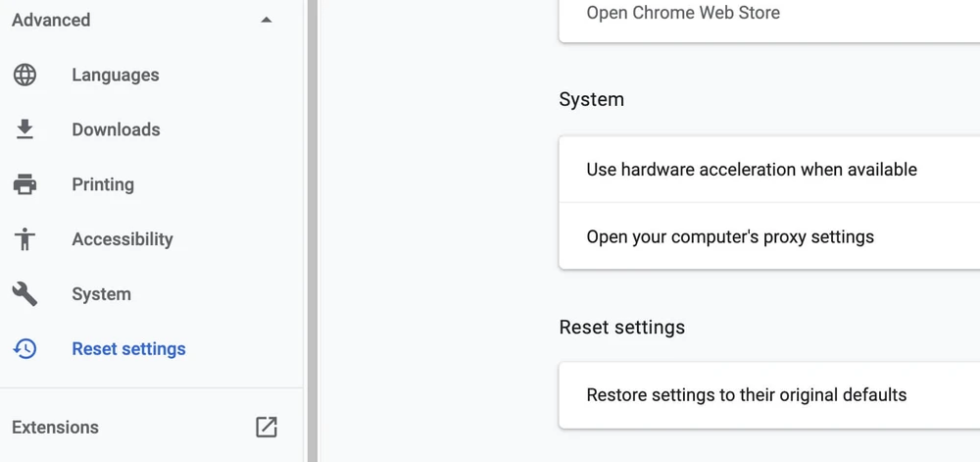This screenshot has height=462, width=980.
Task: Select Printing in the sidebar
Action: pyautogui.click(x=103, y=184)
